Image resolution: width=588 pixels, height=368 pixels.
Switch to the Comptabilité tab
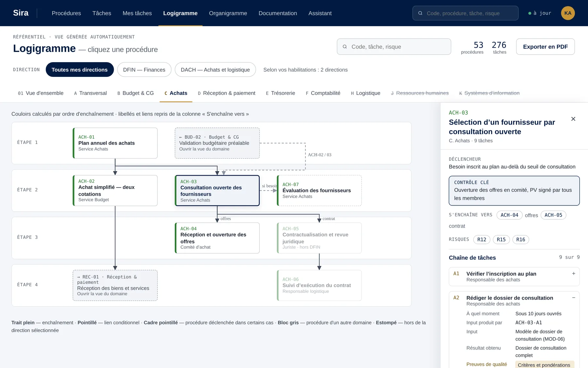point(323,93)
